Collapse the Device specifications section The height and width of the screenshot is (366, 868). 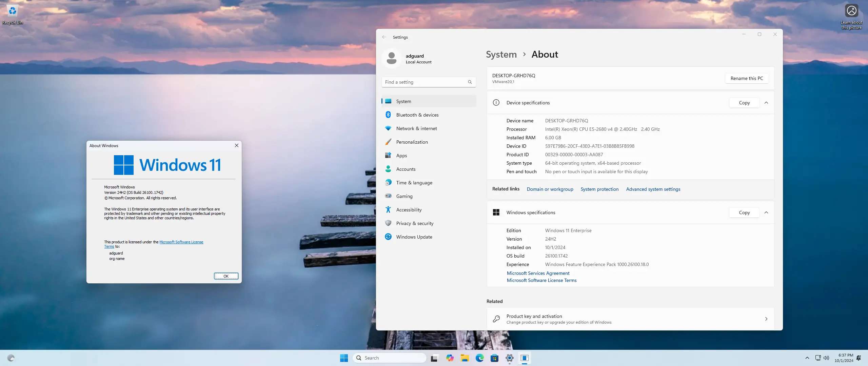[x=766, y=103]
